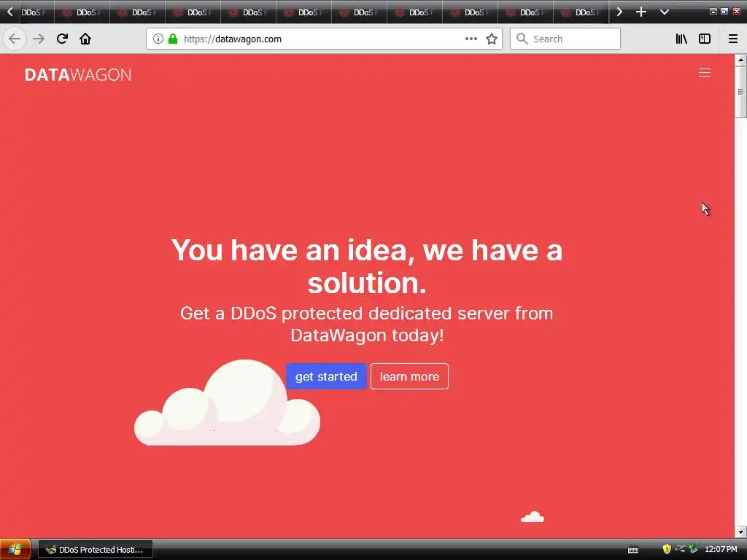Viewport: 747px width, 560px height.
Task: Click the vertical scrollbar thumb
Action: [740, 92]
